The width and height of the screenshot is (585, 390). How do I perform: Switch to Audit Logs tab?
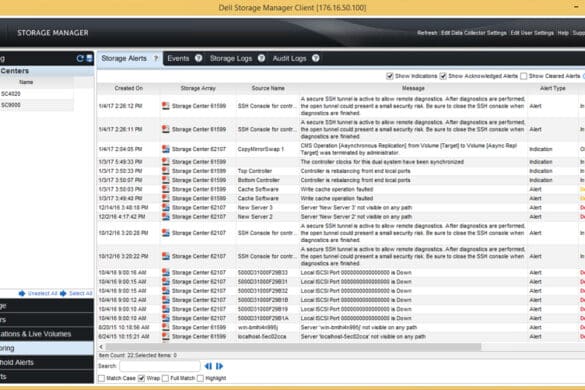point(290,58)
